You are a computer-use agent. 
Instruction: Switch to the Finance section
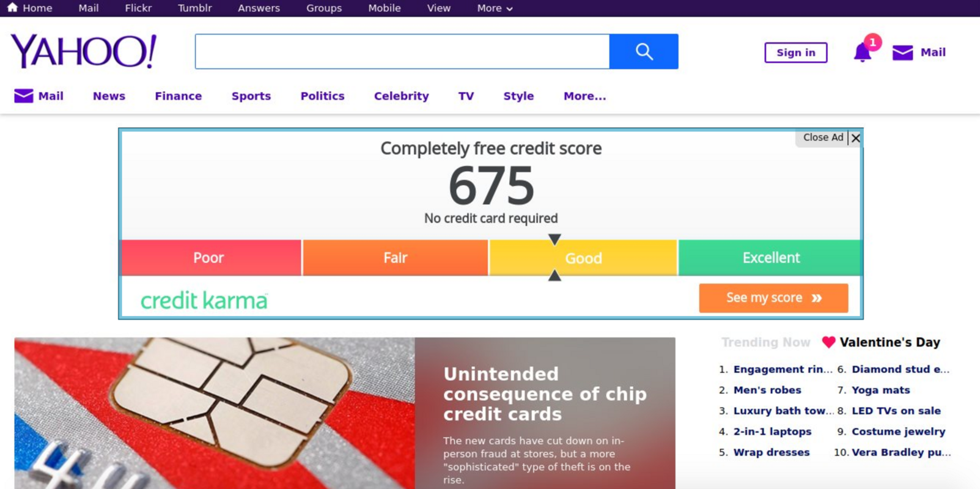[x=178, y=96]
